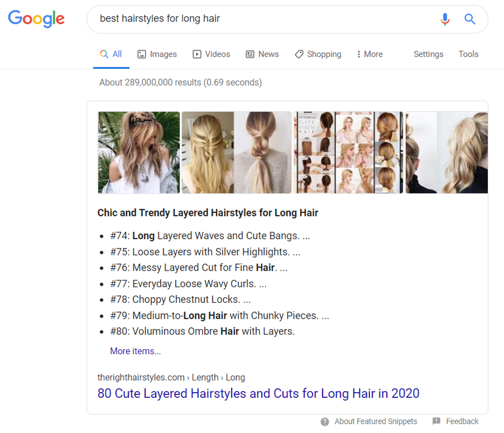
Task: Open first thumbnail of wavy blonde hair
Action: (139, 152)
